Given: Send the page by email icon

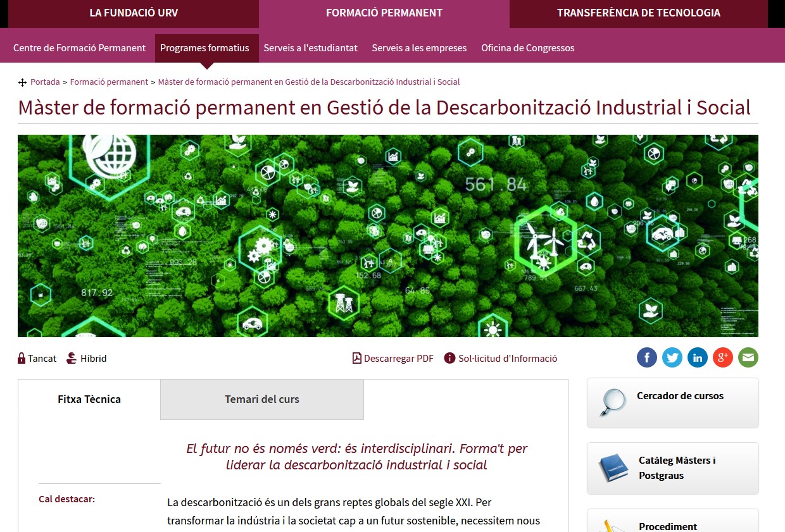Looking at the screenshot, I should (748, 358).
